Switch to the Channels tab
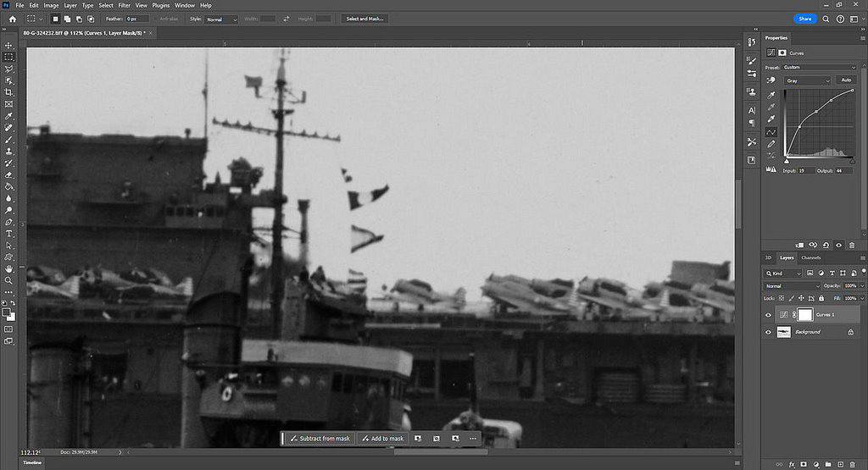The height and width of the screenshot is (470, 868). click(x=811, y=257)
